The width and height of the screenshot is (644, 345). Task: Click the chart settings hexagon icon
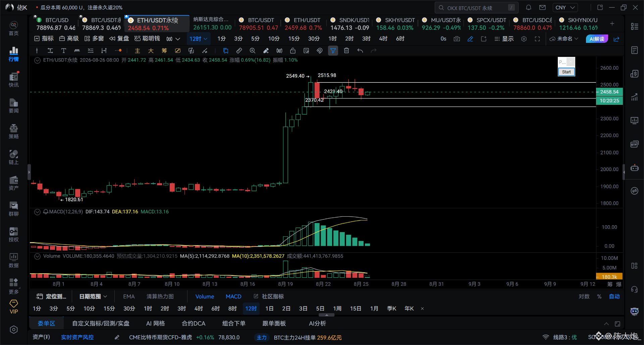pyautogui.click(x=524, y=39)
